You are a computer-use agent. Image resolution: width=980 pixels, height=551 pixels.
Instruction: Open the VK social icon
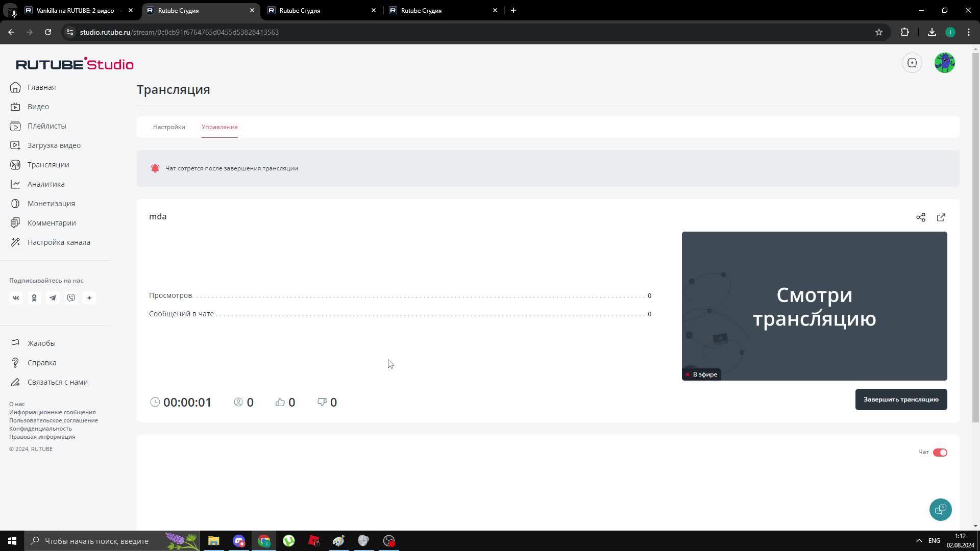coord(16,297)
